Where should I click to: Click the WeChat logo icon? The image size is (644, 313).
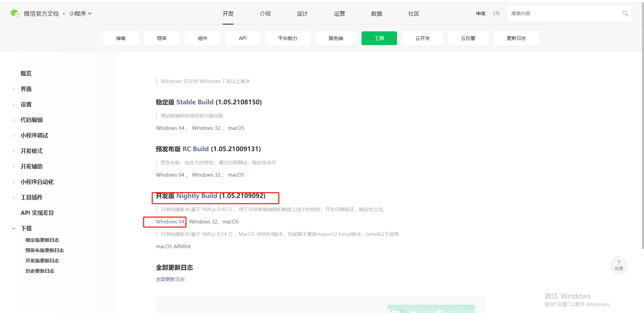click(x=15, y=13)
